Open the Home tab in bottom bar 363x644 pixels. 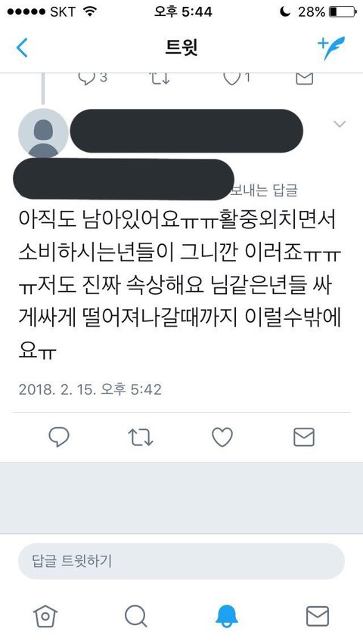click(x=45, y=617)
